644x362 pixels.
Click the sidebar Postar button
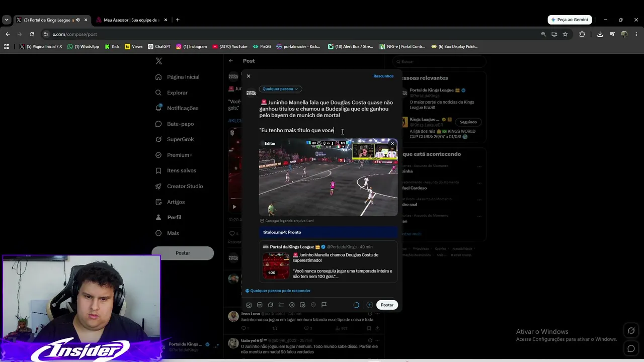pos(183,253)
